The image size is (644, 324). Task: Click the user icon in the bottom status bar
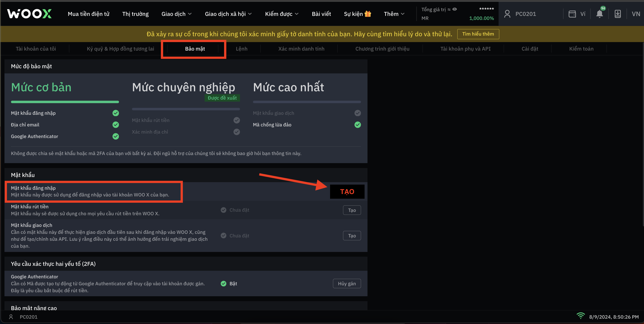pos(11,317)
